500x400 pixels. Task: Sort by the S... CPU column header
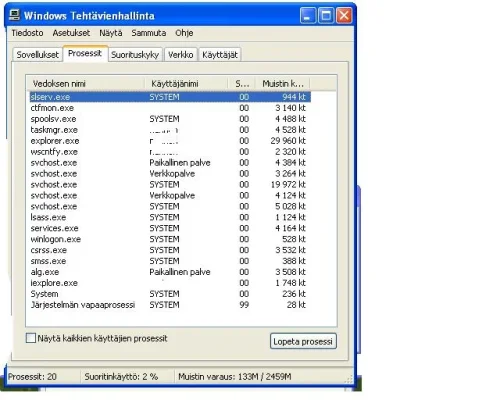(x=242, y=83)
